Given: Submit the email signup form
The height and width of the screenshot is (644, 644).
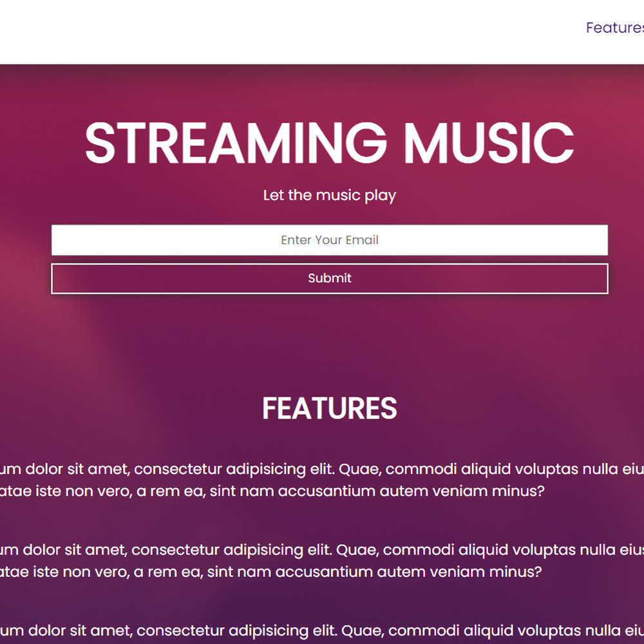Looking at the screenshot, I should click(x=329, y=278).
